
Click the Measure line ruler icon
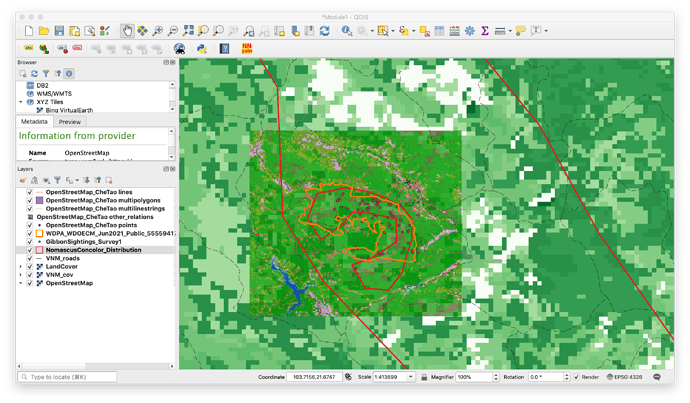[x=499, y=31]
